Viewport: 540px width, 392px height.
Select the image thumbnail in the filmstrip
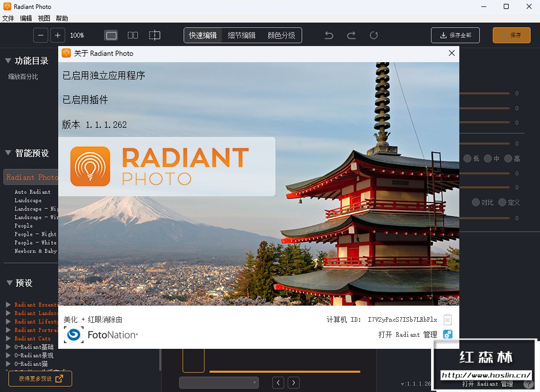(194, 360)
